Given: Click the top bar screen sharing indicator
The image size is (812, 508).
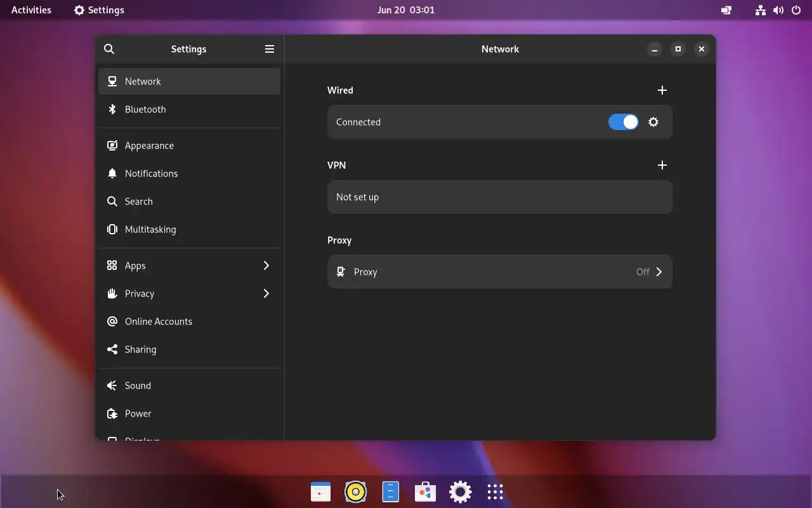Looking at the screenshot, I should click(x=726, y=10).
